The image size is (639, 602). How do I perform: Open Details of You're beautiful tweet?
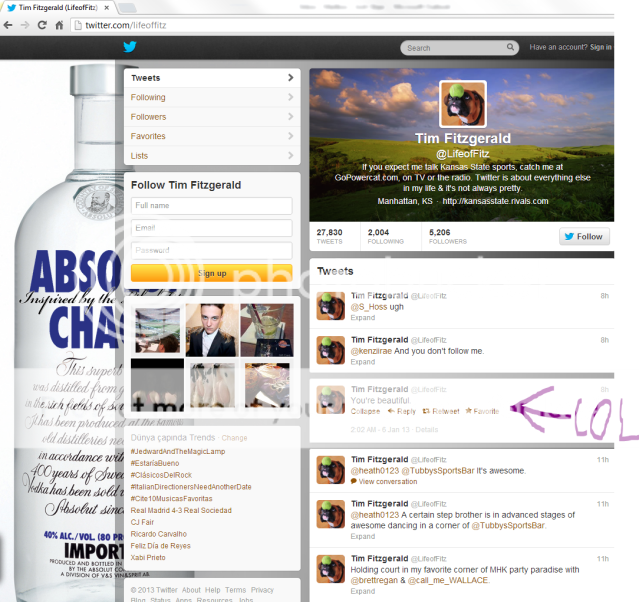tap(427, 430)
